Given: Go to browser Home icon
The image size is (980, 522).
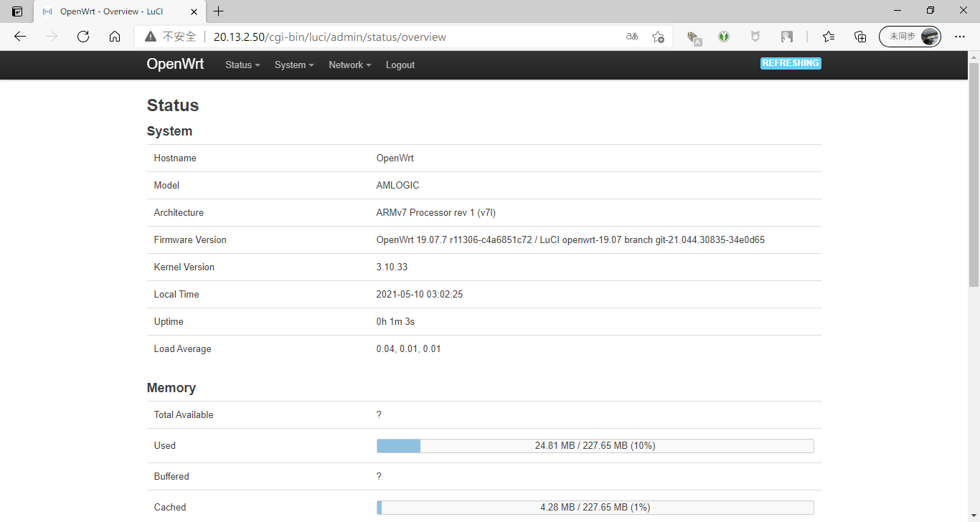Looking at the screenshot, I should (x=115, y=37).
